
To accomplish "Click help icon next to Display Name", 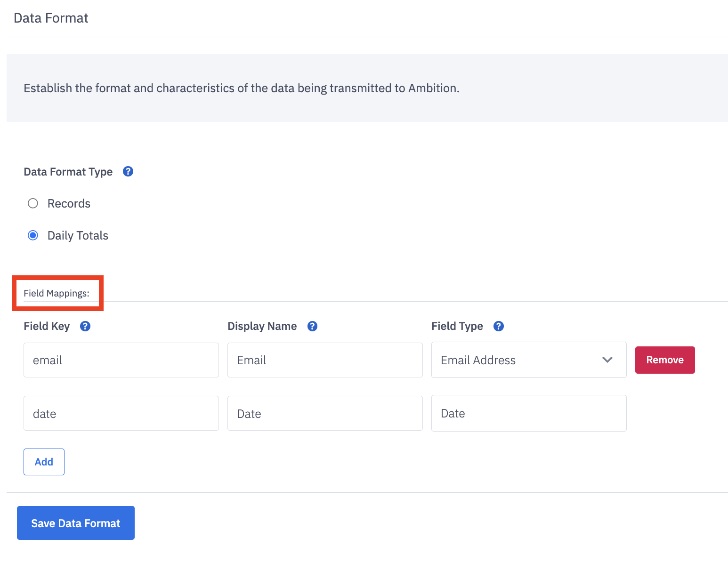I will (312, 326).
